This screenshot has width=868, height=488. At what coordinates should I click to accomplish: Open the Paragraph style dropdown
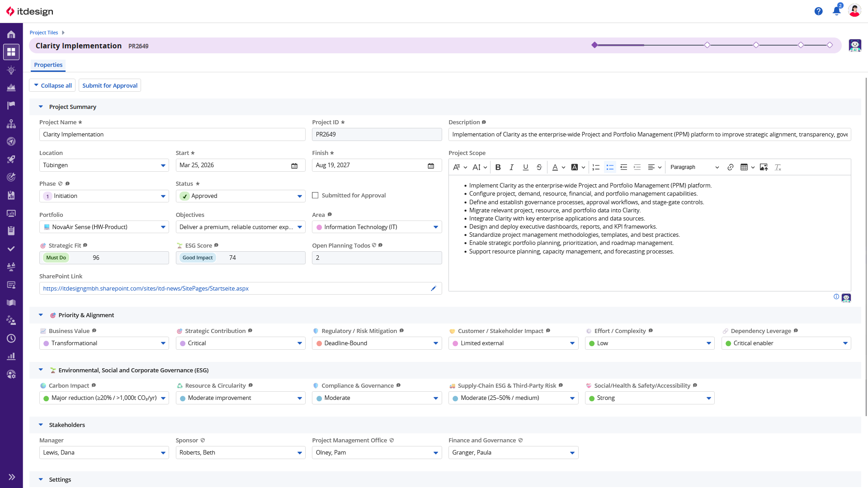(694, 167)
